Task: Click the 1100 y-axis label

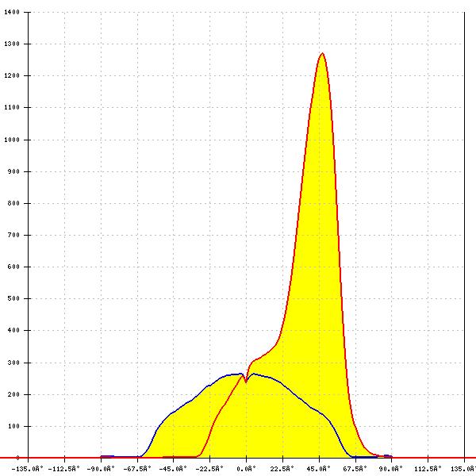Action: [x=12, y=107]
